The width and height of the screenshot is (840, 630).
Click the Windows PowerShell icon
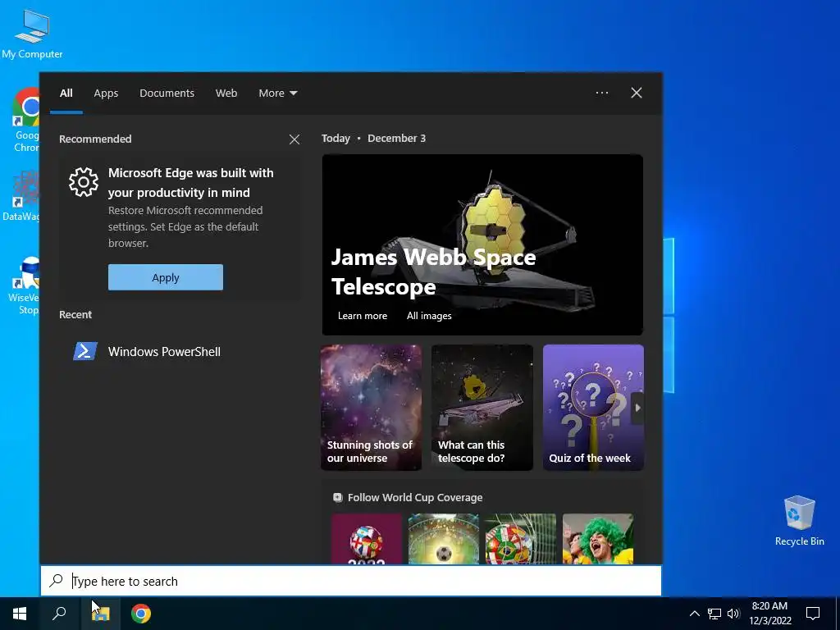(x=85, y=351)
